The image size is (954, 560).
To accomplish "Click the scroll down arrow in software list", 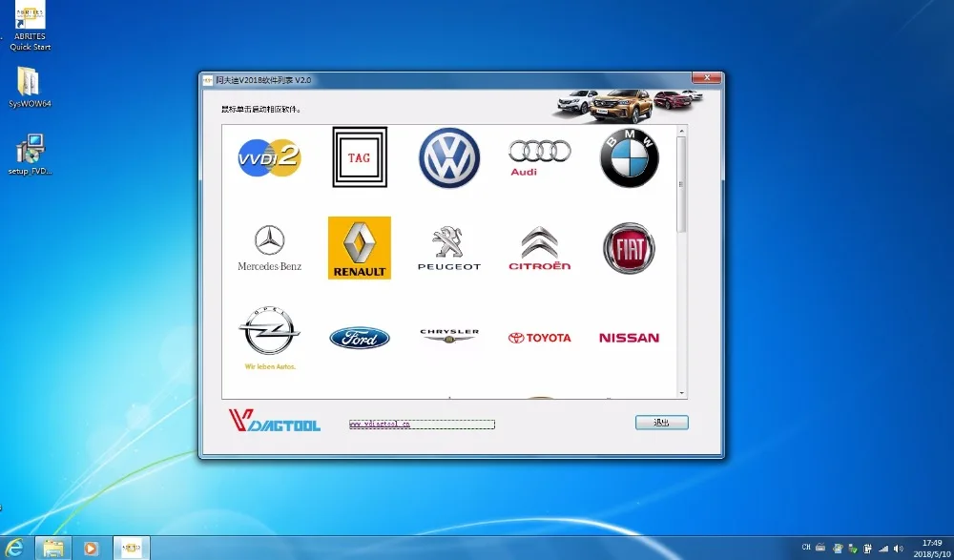I will (x=681, y=393).
